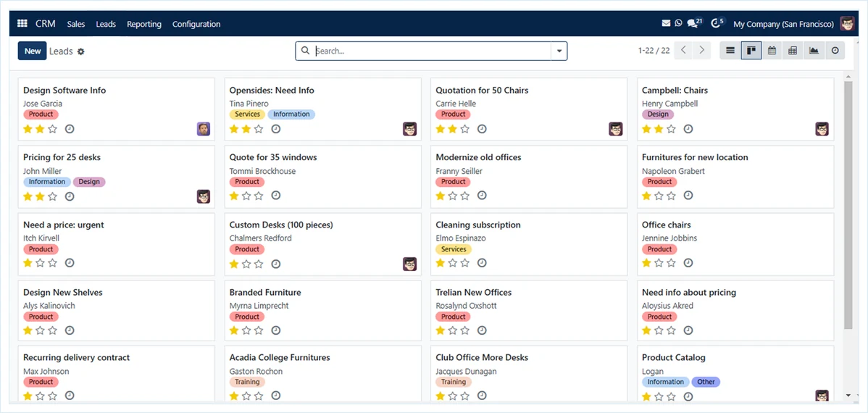Open activity clock on Design Software Info
This screenshot has height=413, width=868.
coord(70,129)
